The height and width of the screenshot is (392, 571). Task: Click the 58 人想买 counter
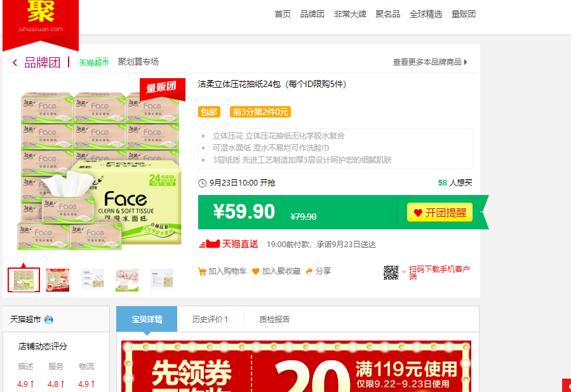[455, 183]
